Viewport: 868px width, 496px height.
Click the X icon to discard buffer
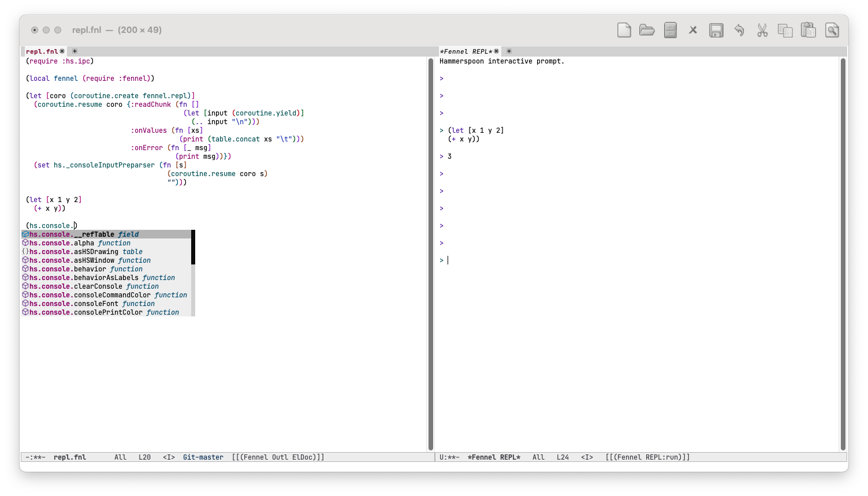click(693, 30)
